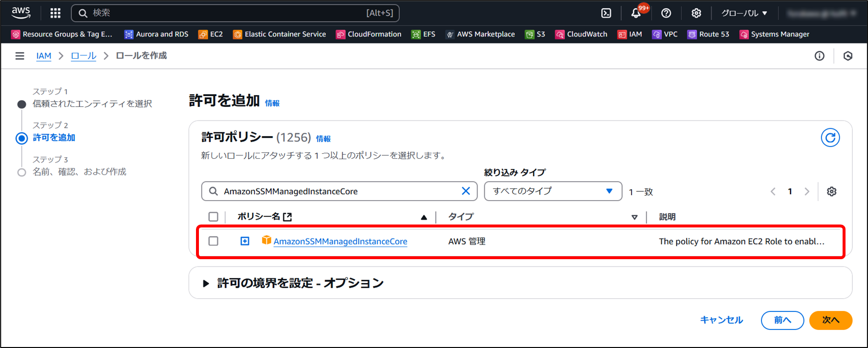Click the policy description text cell

[741, 241]
